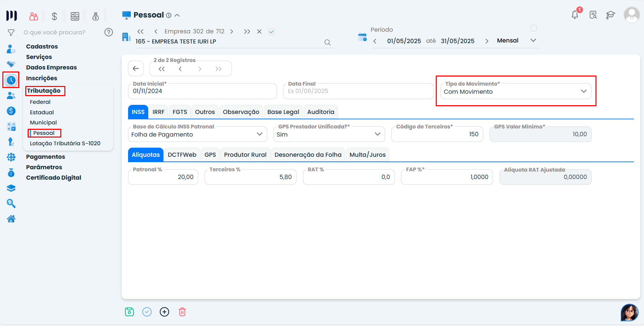
Task: Click the green save icon
Action: pyautogui.click(x=129, y=312)
